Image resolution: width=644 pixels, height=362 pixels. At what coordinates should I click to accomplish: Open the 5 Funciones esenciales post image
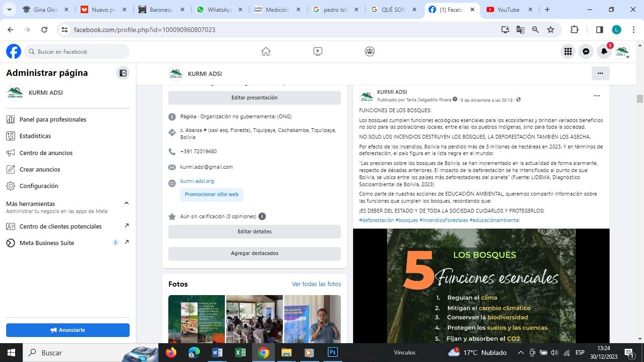(481, 286)
